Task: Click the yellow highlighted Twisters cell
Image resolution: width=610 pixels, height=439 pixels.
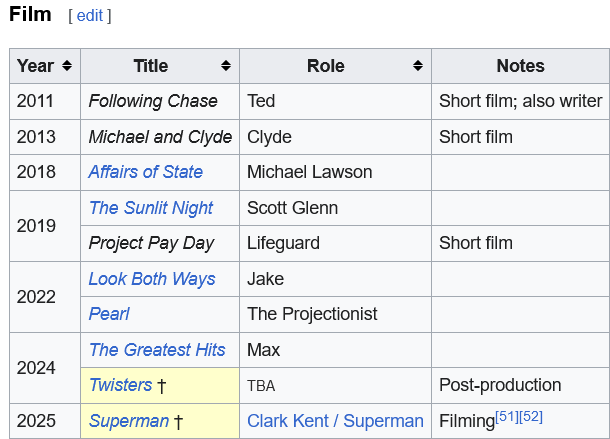Action: click(x=200, y=385)
